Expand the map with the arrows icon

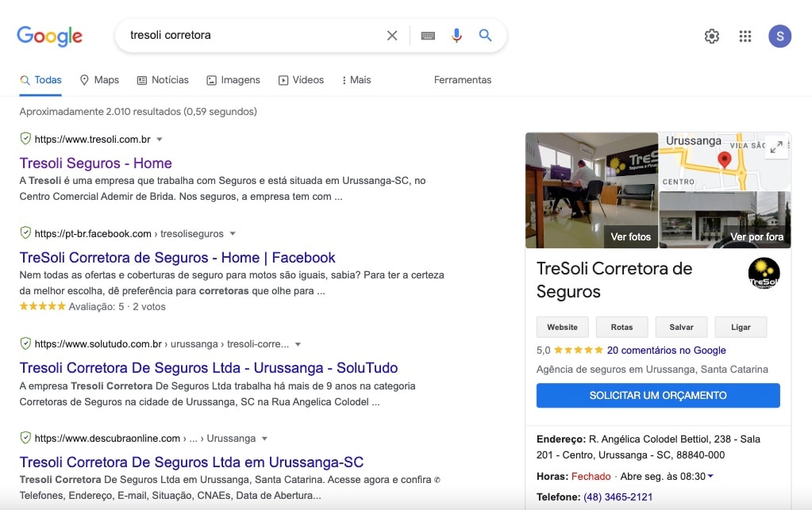tap(776, 148)
